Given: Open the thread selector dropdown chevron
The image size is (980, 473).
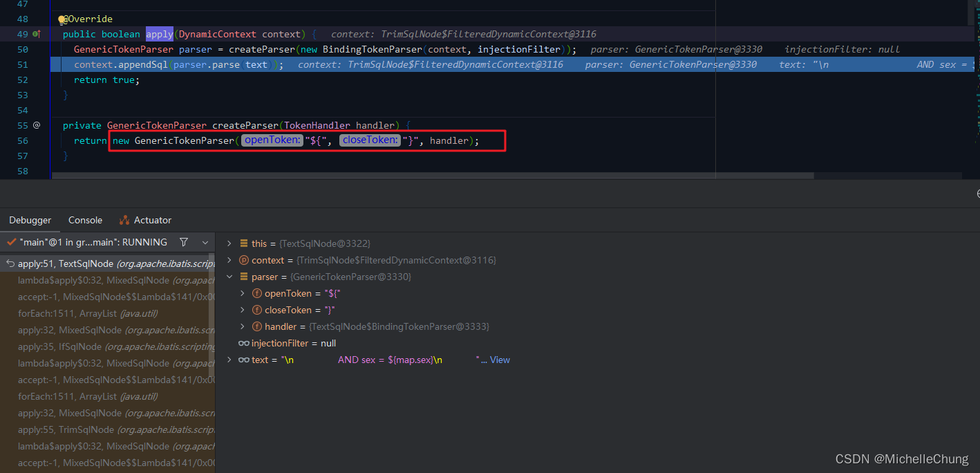Looking at the screenshot, I should [x=205, y=242].
